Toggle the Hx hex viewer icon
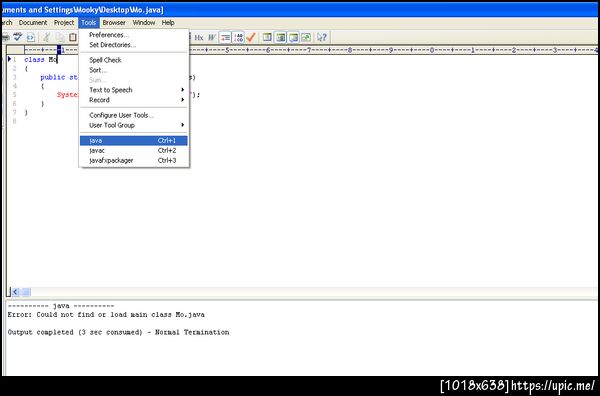The width and height of the screenshot is (600, 396). tap(199, 37)
